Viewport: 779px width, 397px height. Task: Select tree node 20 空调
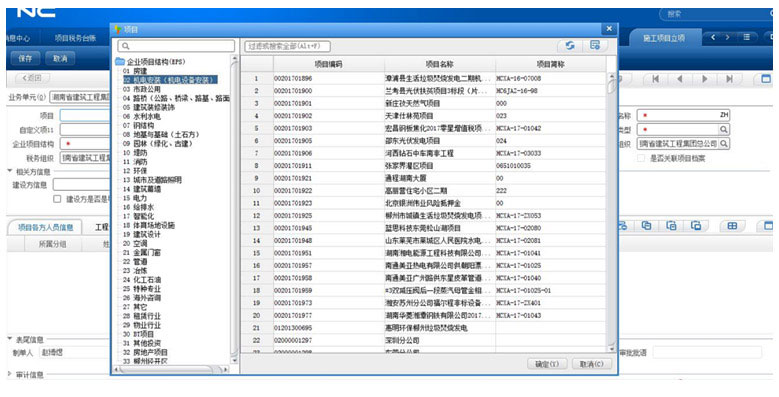point(135,243)
